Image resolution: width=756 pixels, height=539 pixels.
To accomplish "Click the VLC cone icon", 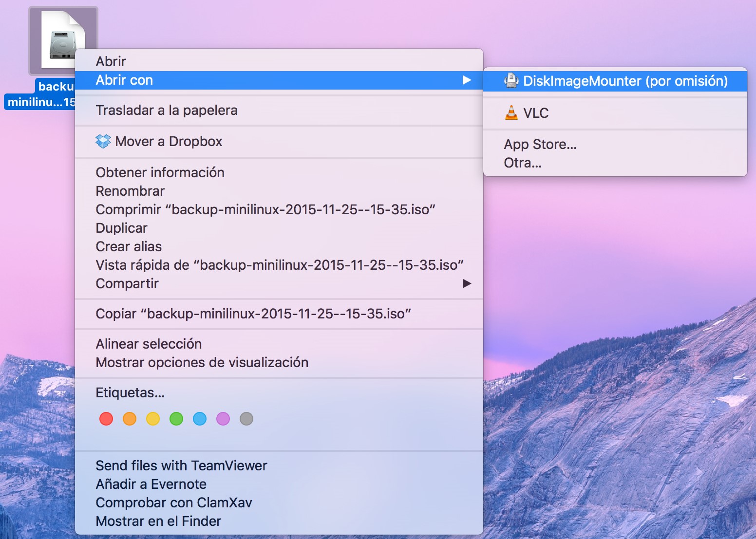I will [x=511, y=113].
